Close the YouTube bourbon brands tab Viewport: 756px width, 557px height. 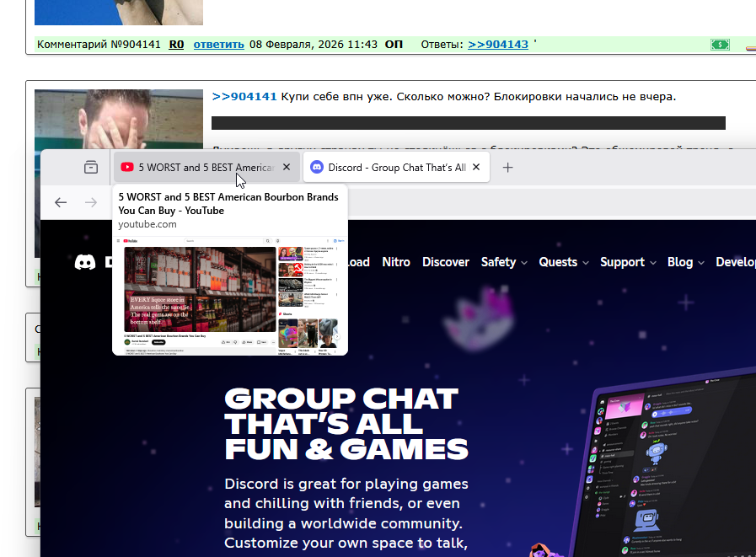287,168
